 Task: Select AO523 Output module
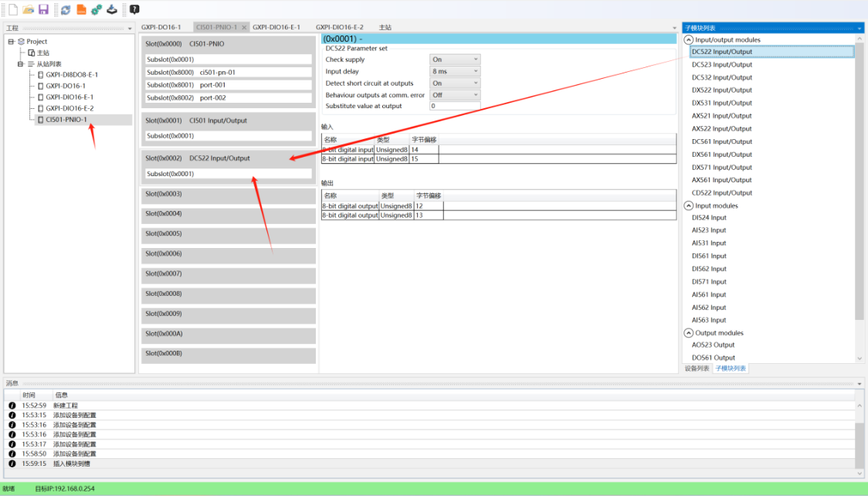tap(713, 345)
